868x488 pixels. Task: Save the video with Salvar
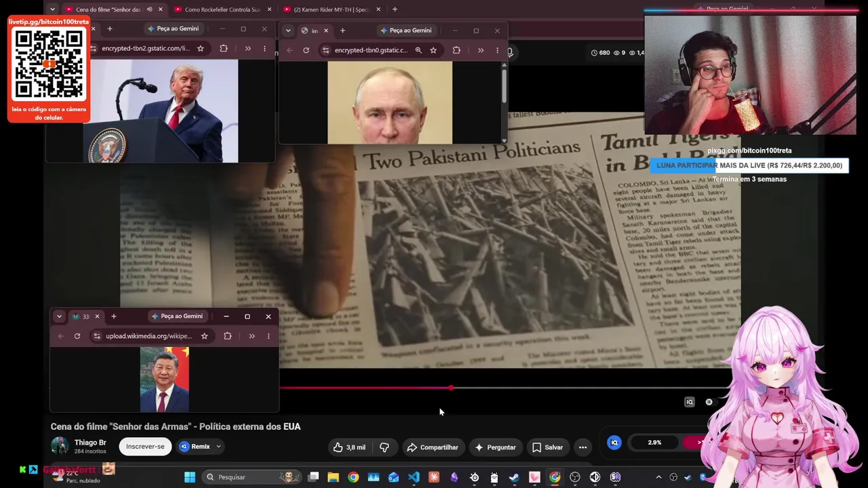coord(547,447)
